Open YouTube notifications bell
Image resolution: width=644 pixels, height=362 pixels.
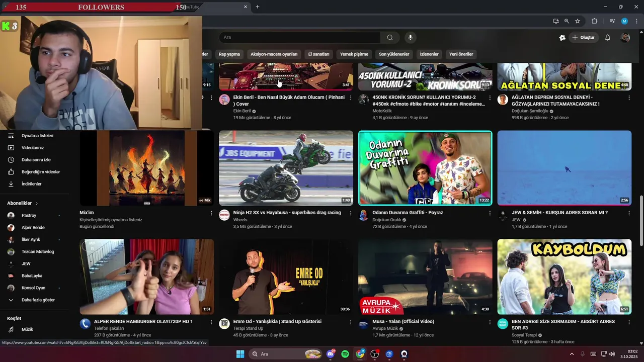tap(607, 38)
